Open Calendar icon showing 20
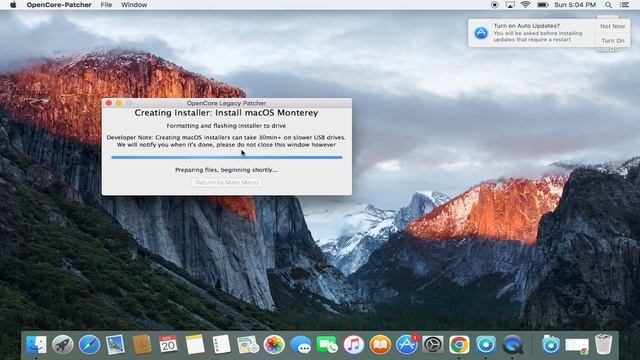 pyautogui.click(x=168, y=344)
